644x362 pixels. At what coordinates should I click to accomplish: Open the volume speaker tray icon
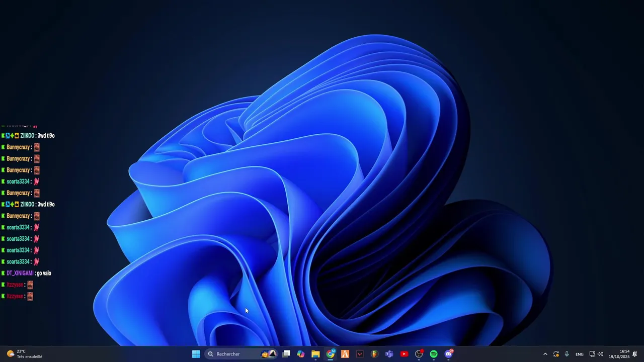coord(600,354)
